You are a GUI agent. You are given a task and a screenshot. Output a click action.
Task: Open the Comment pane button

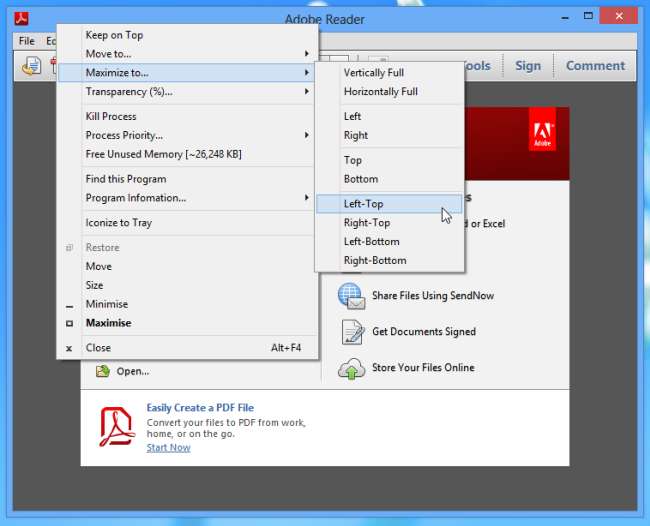pyautogui.click(x=595, y=66)
